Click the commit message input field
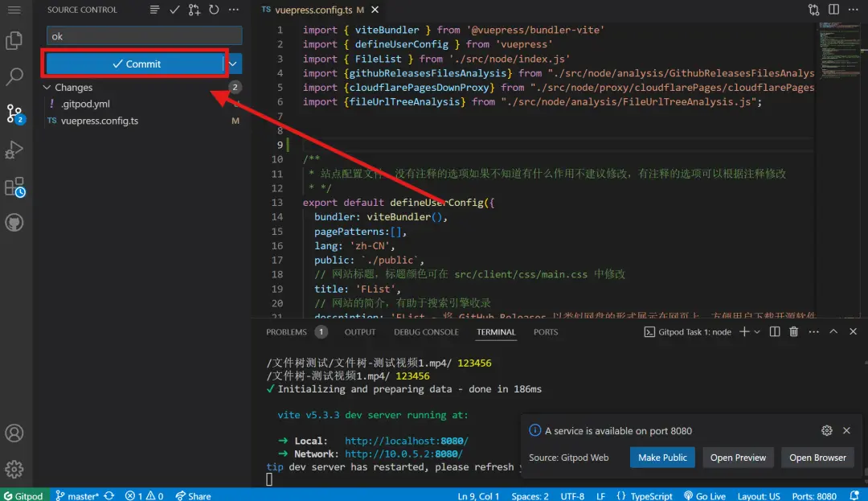Screen dimensions: 868x501 pos(144,36)
